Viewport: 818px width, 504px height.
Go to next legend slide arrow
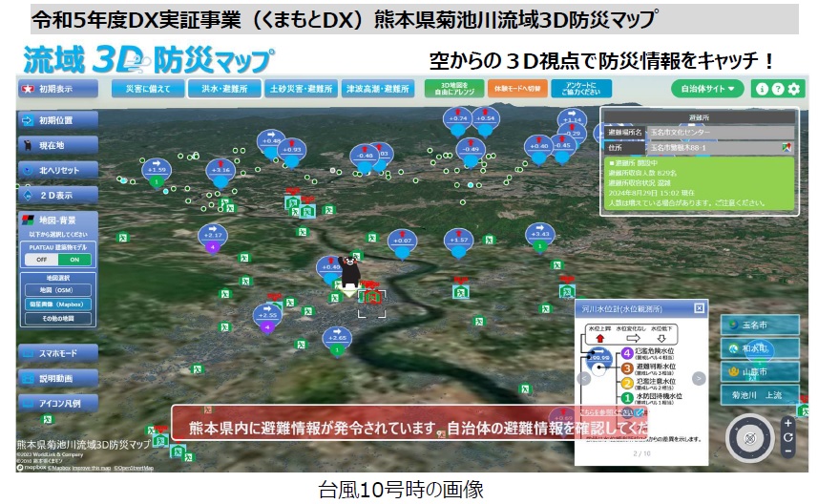coord(700,378)
